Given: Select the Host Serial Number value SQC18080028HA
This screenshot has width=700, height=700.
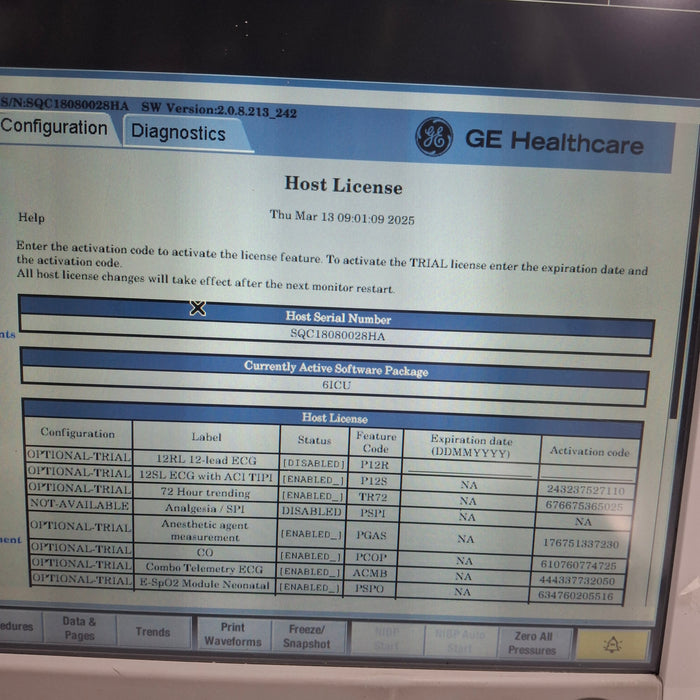Looking at the screenshot, I should (338, 335).
